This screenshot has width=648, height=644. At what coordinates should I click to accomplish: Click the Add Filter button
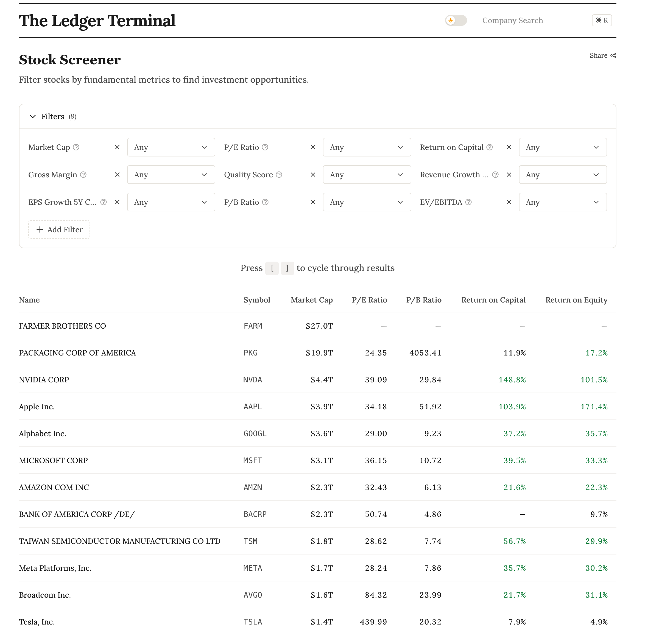(x=59, y=230)
